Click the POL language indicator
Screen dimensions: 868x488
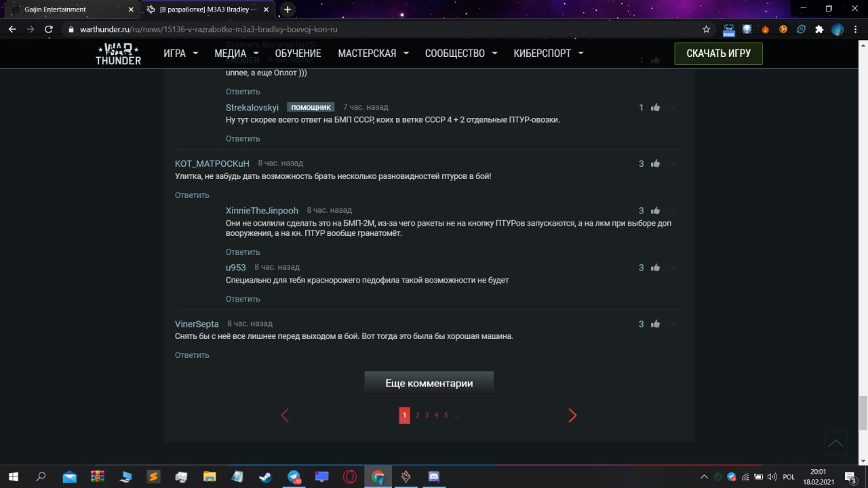pyautogui.click(x=789, y=477)
